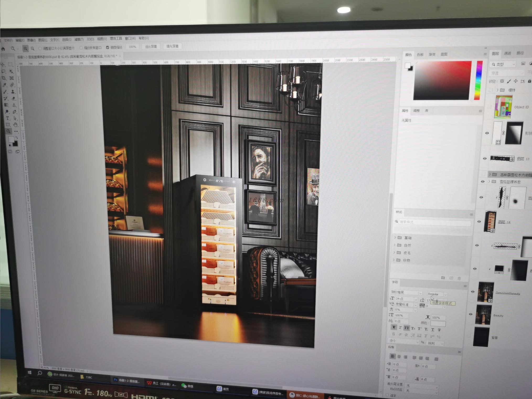Screen dimensions: 532x399
Task: Expand the 基础 styles folder
Action: pos(395,237)
